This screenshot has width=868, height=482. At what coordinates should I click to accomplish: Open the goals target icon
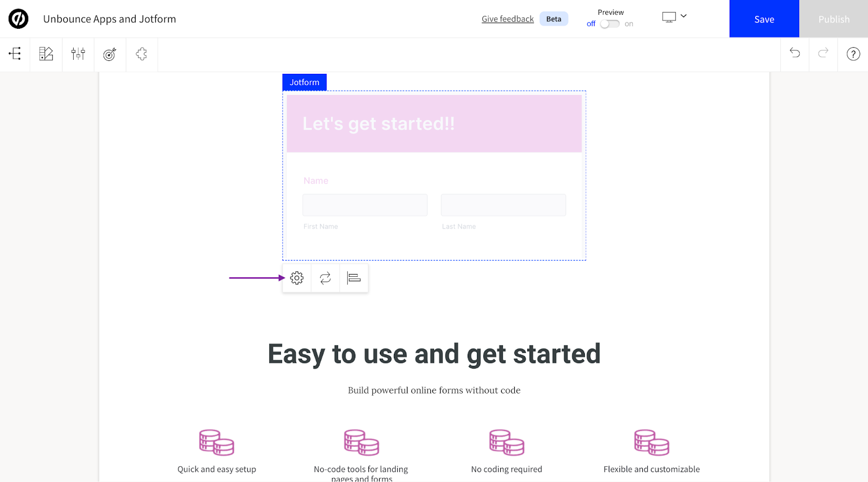point(110,54)
